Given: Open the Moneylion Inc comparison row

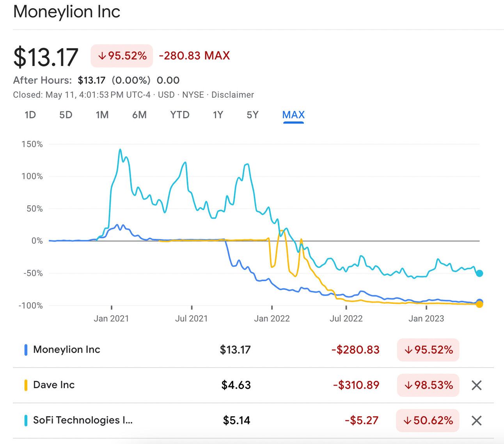Looking at the screenshot, I should pyautogui.click(x=253, y=349).
